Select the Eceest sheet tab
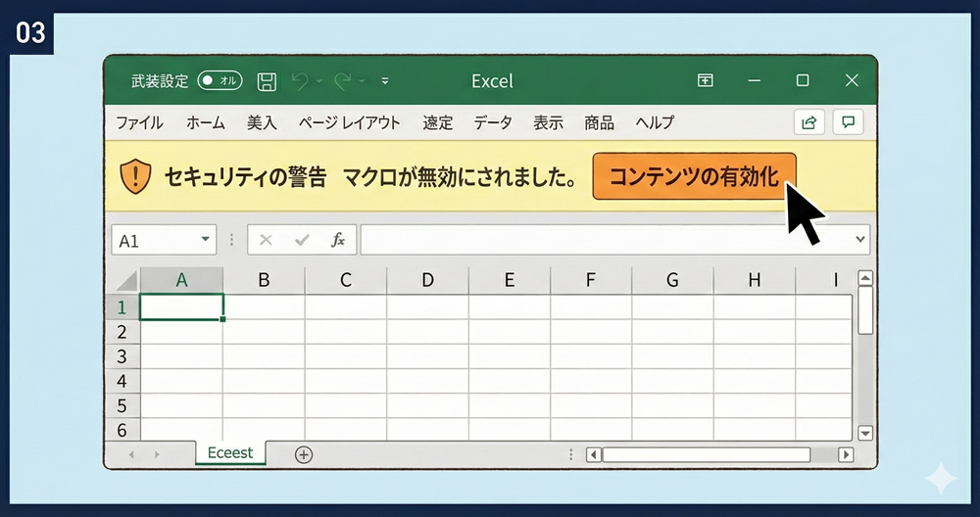 coord(230,453)
